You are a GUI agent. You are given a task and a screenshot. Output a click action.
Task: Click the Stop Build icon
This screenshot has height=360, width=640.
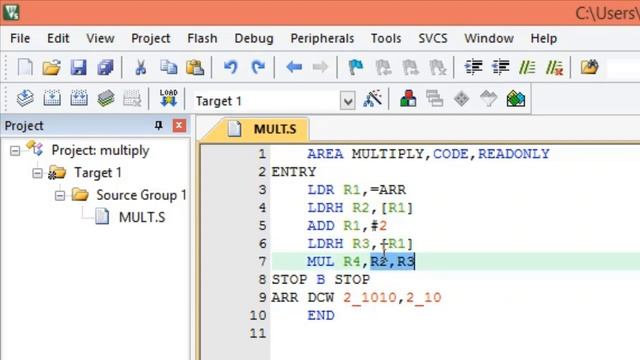click(x=132, y=99)
